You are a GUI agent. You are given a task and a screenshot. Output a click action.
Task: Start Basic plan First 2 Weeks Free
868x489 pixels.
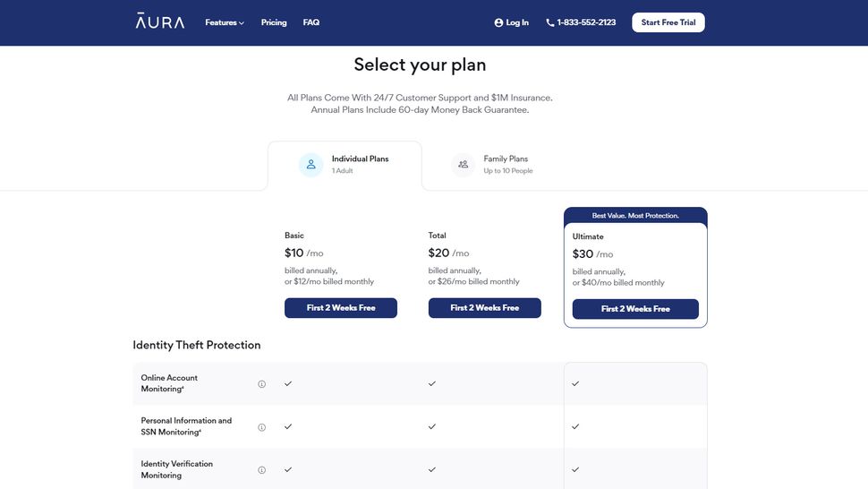coord(341,308)
